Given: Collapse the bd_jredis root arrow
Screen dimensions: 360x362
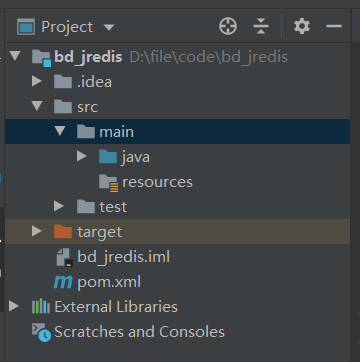Looking at the screenshot, I should [x=15, y=56].
